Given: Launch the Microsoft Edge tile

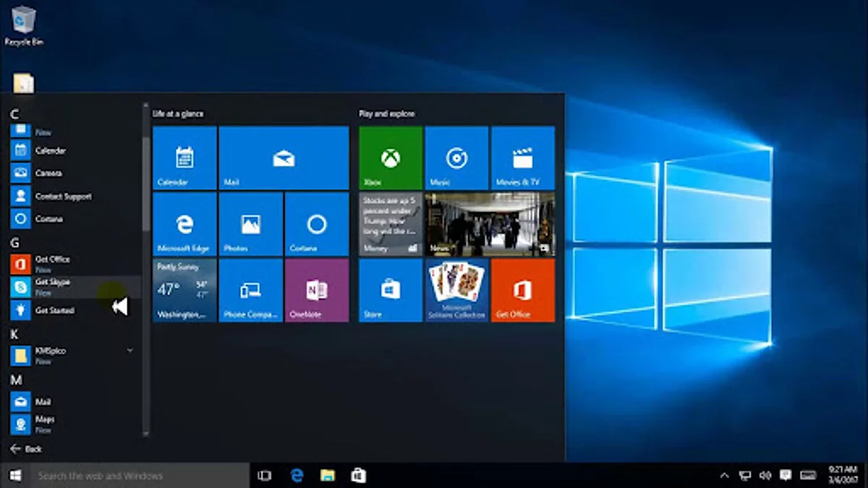Looking at the screenshot, I should [x=184, y=224].
